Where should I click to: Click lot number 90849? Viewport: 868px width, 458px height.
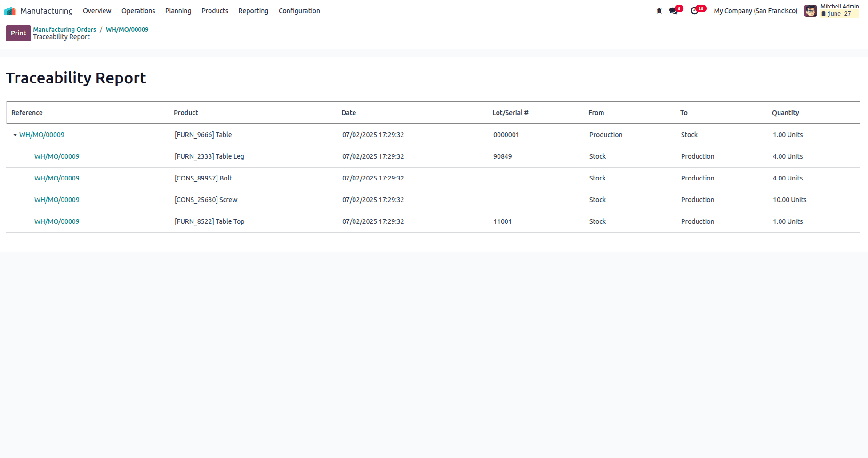[503, 156]
